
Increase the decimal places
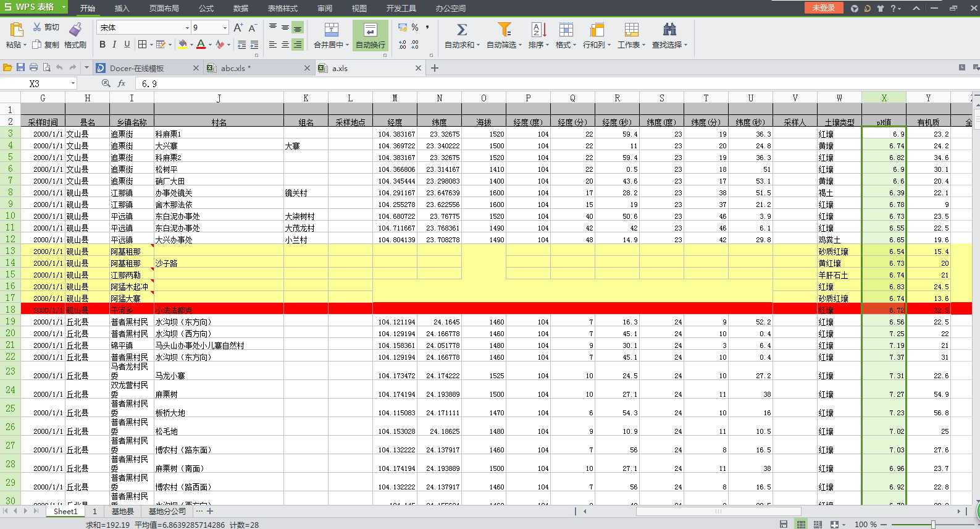click(x=403, y=44)
